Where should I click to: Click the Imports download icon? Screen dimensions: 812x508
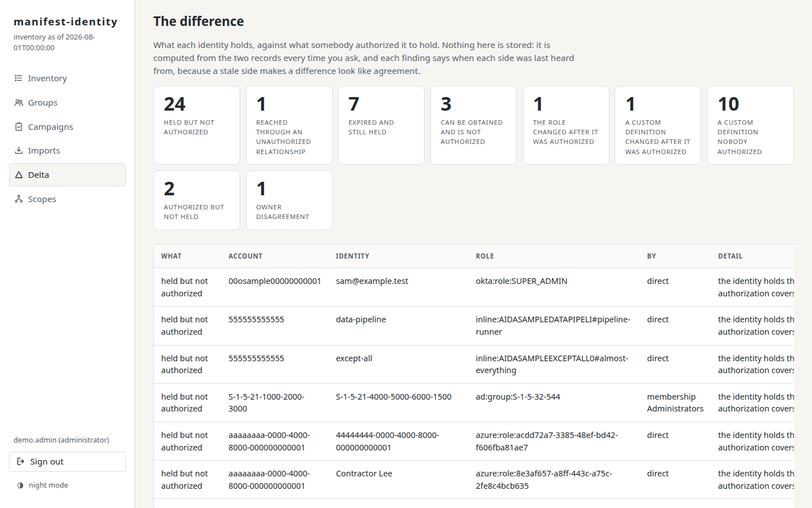pyautogui.click(x=19, y=151)
